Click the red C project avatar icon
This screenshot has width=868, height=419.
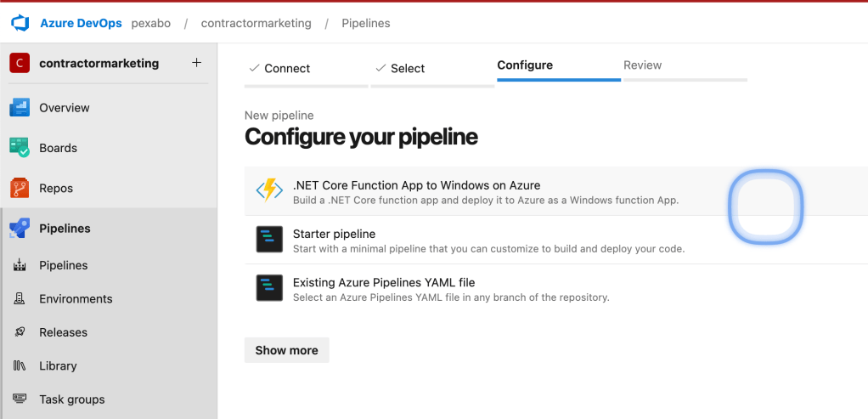point(20,63)
